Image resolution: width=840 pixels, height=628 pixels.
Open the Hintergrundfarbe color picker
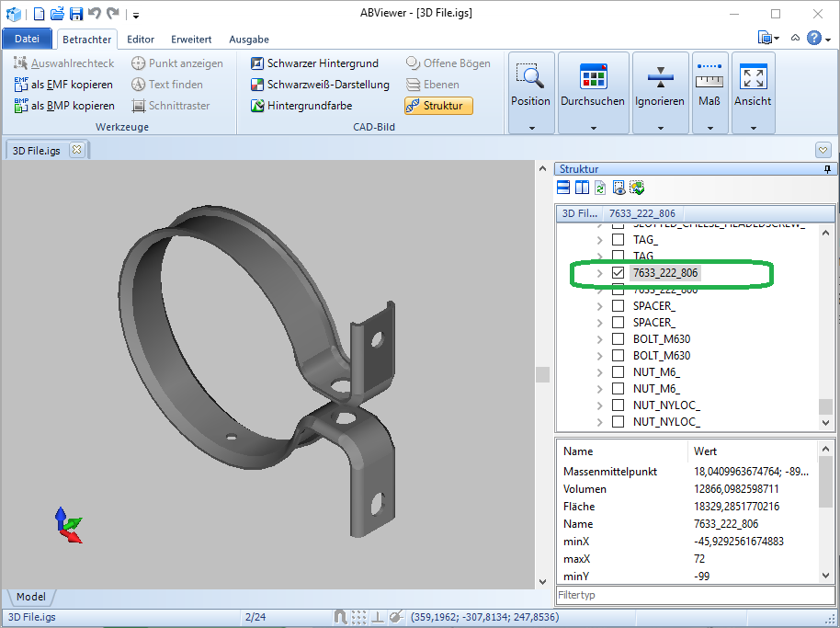pyautogui.click(x=309, y=106)
